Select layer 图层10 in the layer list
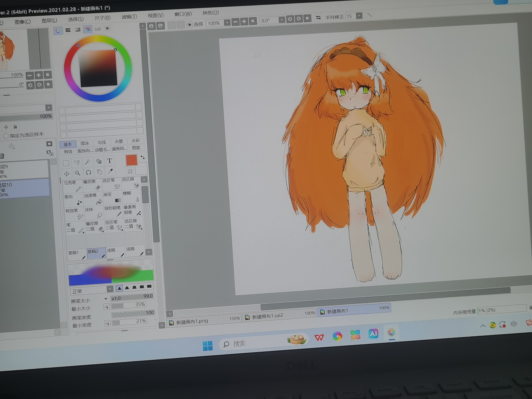The height and width of the screenshot is (399, 532). (24, 188)
